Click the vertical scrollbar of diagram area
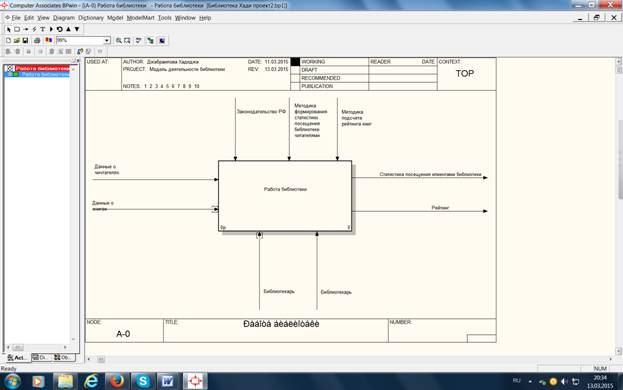Image resolution: width=623 pixels, height=390 pixels. 619,205
